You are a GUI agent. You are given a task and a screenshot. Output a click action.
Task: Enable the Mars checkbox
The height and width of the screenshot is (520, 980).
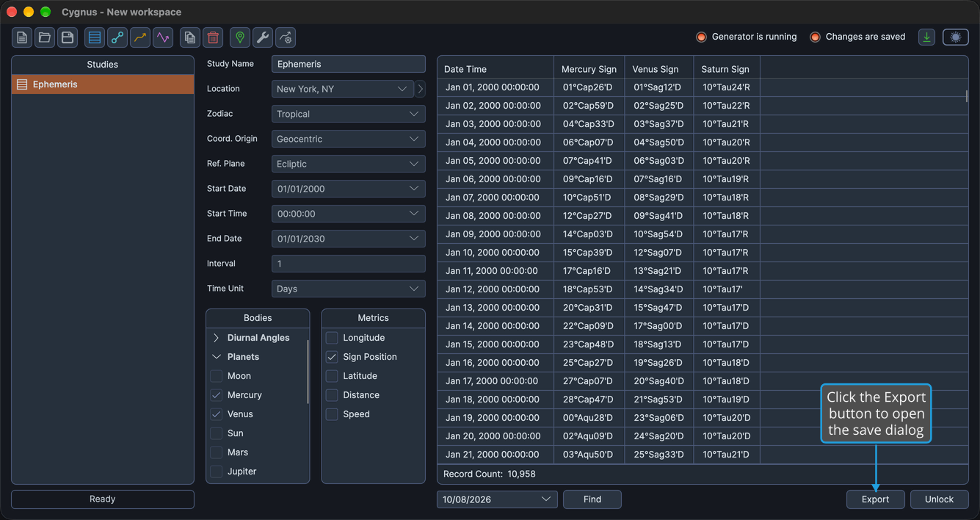(x=217, y=452)
